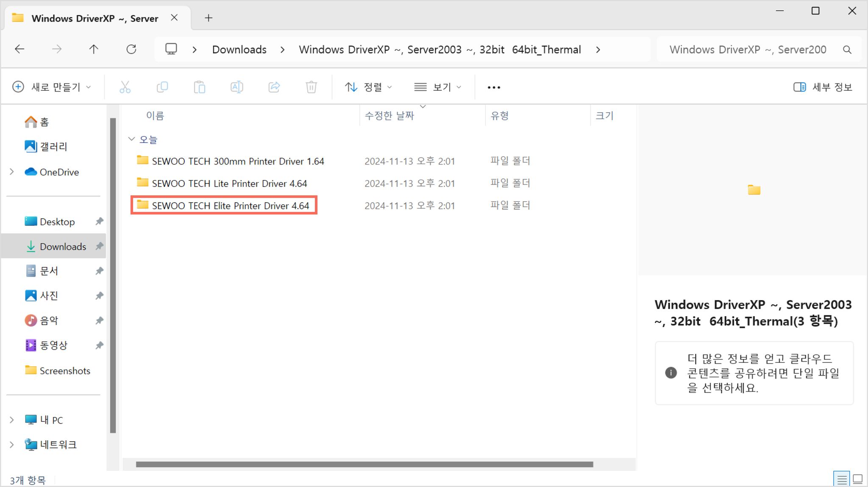Click the Share icon in toolbar
Screen dimensions: 868x487
click(x=274, y=87)
